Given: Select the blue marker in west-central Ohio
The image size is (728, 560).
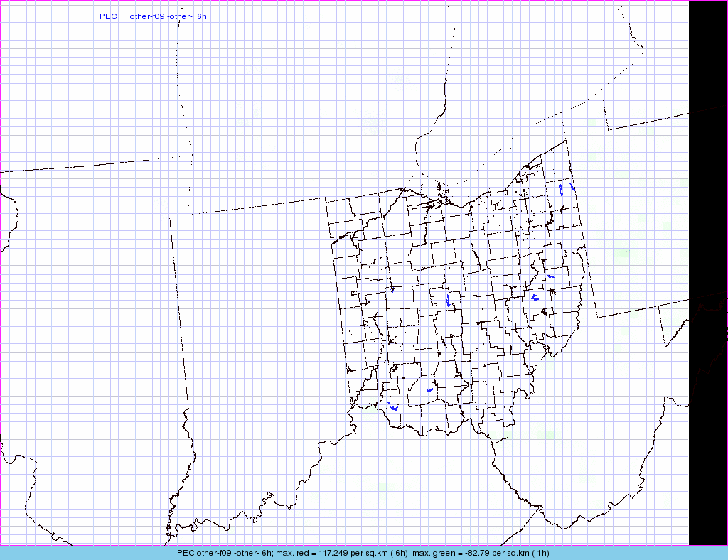Looking at the screenshot, I should (x=392, y=289).
